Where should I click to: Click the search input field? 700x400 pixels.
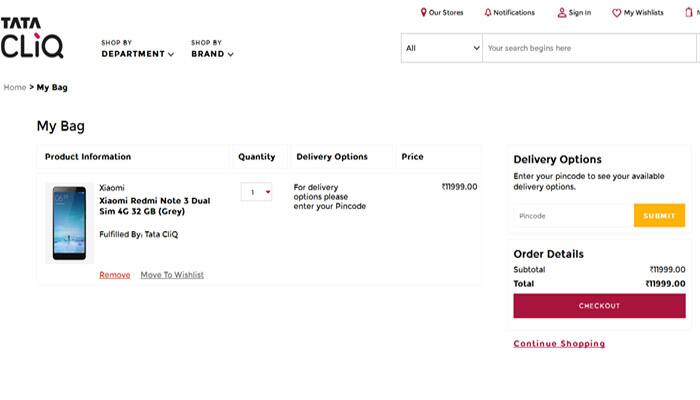tap(589, 48)
